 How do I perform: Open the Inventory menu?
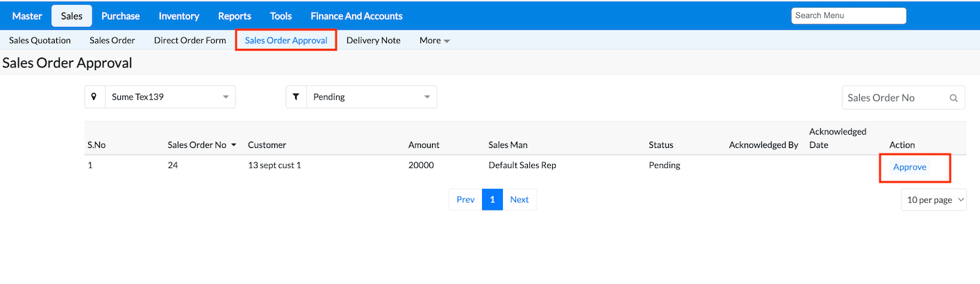[178, 16]
